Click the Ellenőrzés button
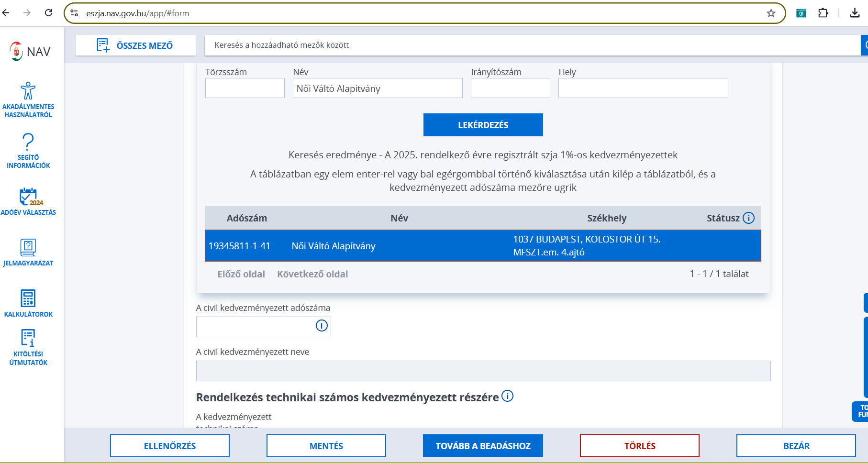Screen dimensions: 868x463 tap(170, 446)
